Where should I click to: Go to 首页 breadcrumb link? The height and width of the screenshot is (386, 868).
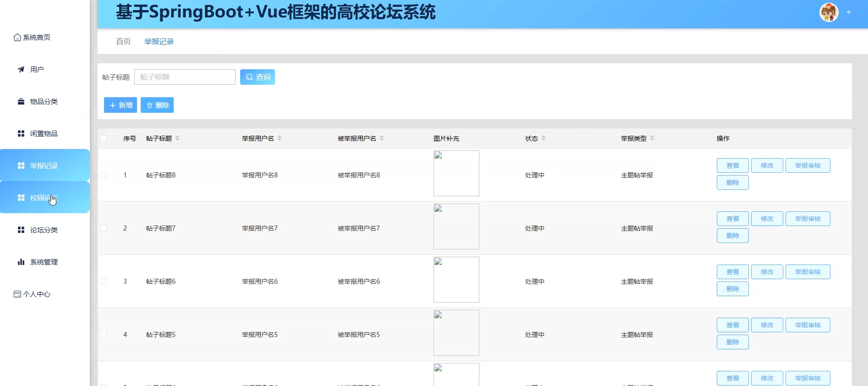coord(123,41)
